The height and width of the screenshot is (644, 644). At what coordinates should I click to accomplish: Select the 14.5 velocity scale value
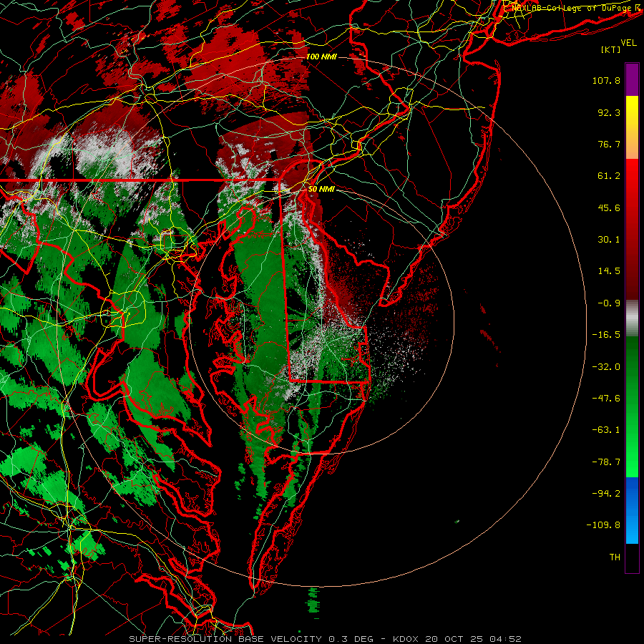click(x=609, y=271)
